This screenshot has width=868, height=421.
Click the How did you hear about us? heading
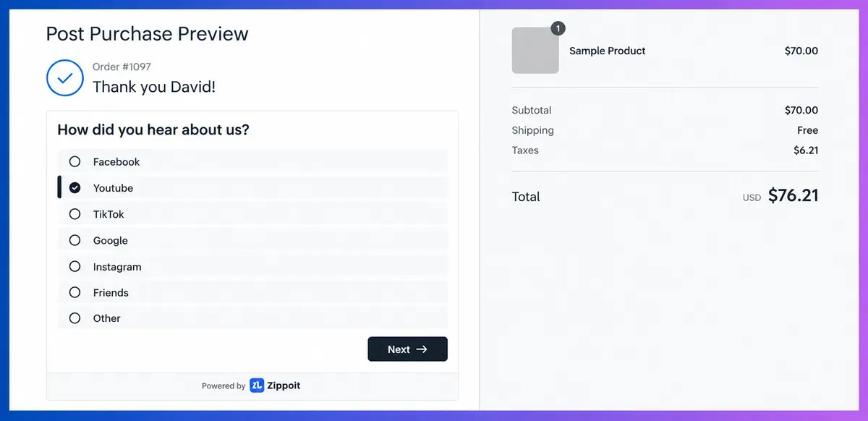pos(153,129)
